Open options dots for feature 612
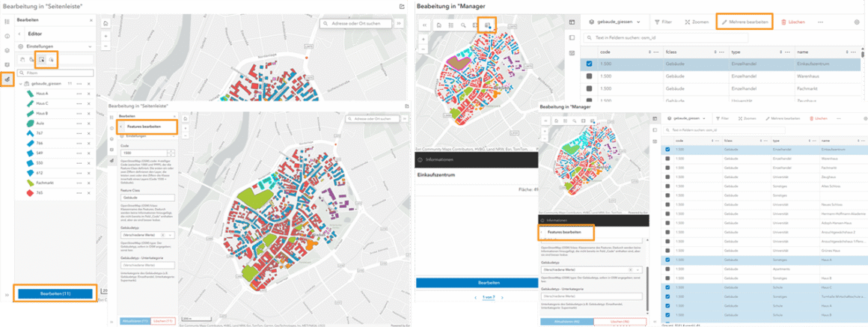Image resolution: width=868 pixels, height=327 pixels. pyautogui.click(x=79, y=173)
